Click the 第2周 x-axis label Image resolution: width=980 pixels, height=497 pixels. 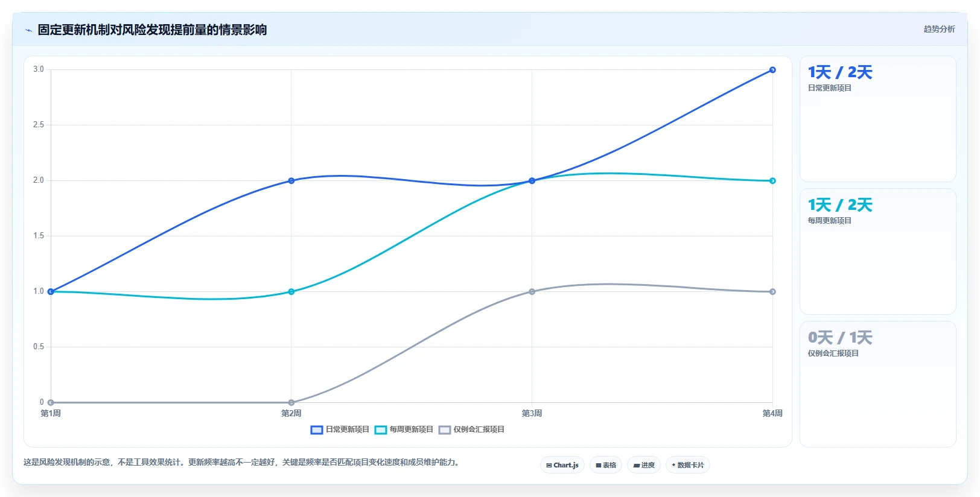(x=291, y=413)
